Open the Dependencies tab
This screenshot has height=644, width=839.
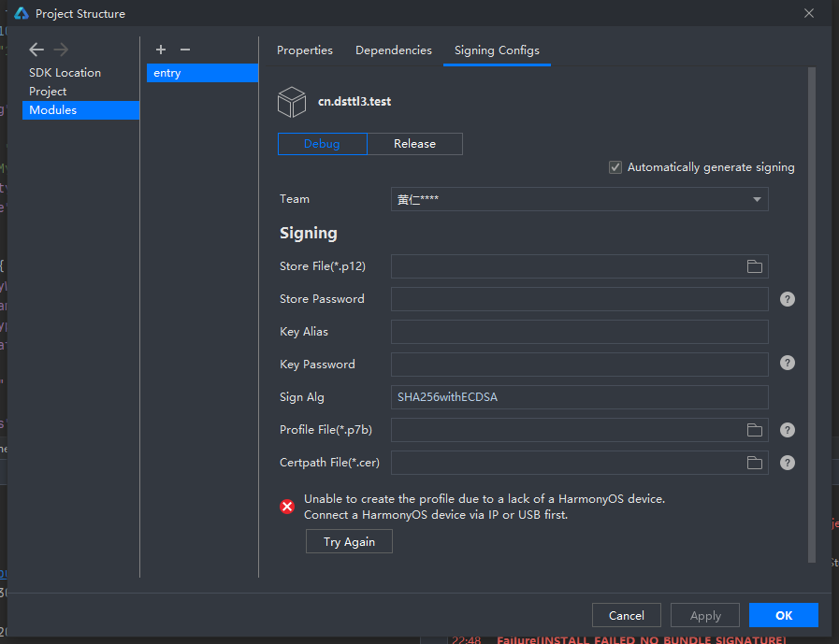click(x=394, y=50)
